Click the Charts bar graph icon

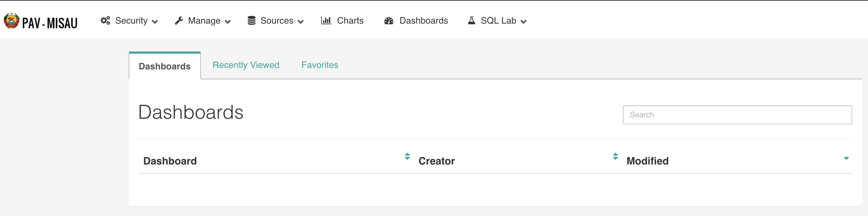326,20
